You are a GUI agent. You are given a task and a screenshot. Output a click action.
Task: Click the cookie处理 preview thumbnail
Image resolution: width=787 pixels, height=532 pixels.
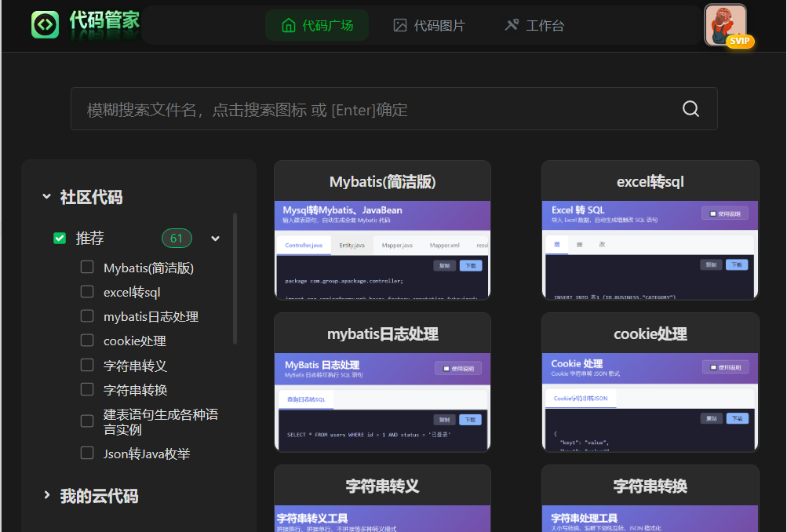650,402
